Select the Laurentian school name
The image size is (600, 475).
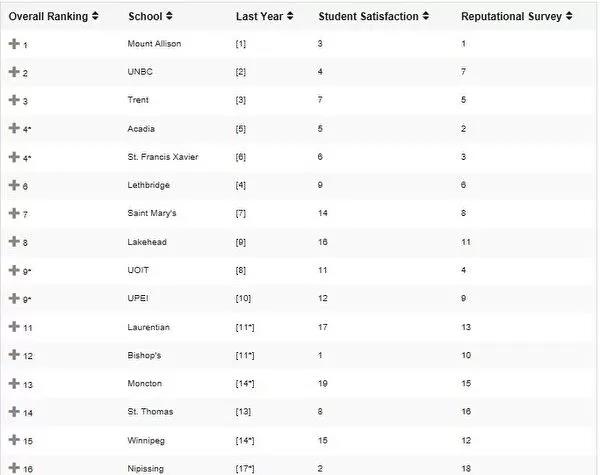148,327
